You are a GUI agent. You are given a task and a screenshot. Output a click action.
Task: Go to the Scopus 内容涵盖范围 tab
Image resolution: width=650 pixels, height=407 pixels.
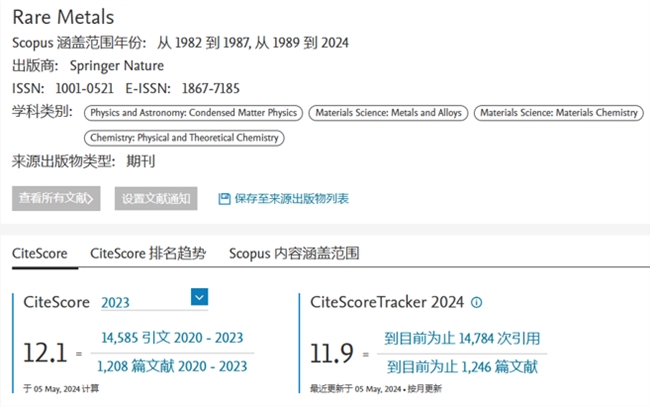[x=294, y=254]
